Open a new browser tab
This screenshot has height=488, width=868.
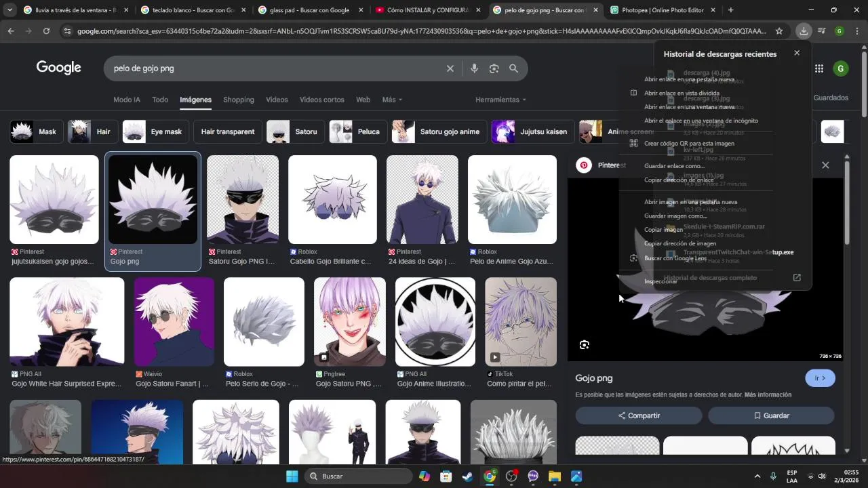(x=730, y=10)
